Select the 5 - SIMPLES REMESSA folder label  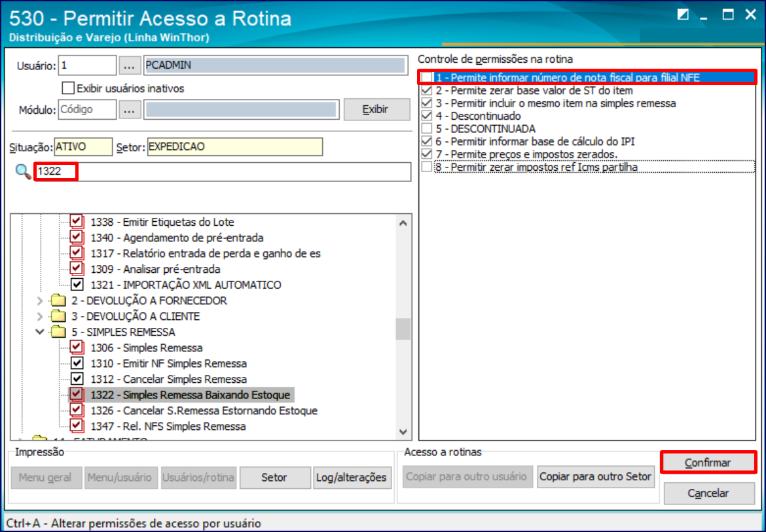coord(123,332)
